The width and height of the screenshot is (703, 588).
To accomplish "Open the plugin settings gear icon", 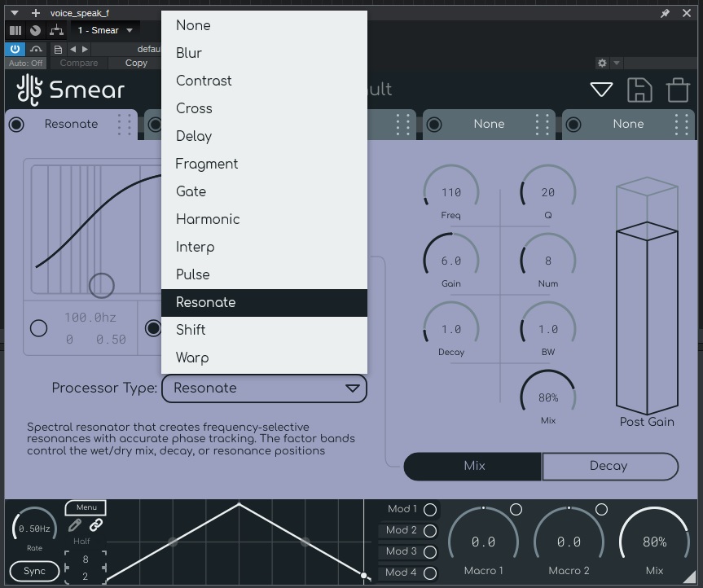I will (602, 64).
